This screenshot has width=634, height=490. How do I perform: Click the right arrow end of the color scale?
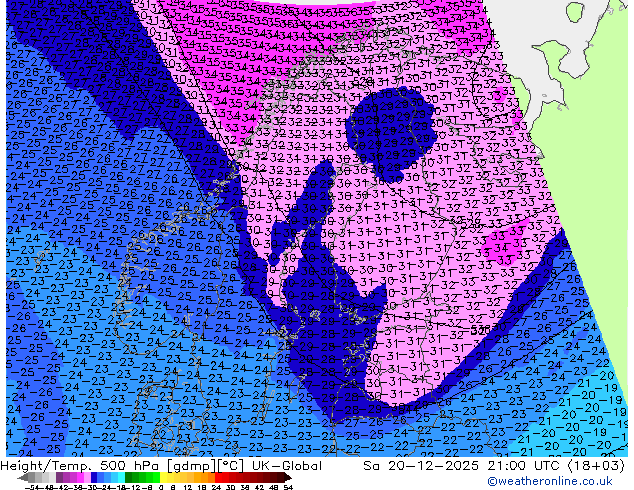[x=288, y=477]
